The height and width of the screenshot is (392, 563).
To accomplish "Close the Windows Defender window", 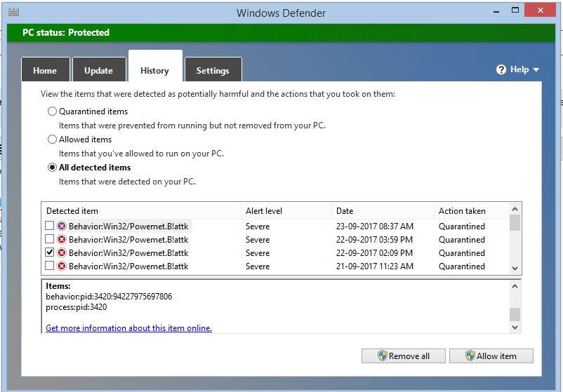I will [540, 10].
